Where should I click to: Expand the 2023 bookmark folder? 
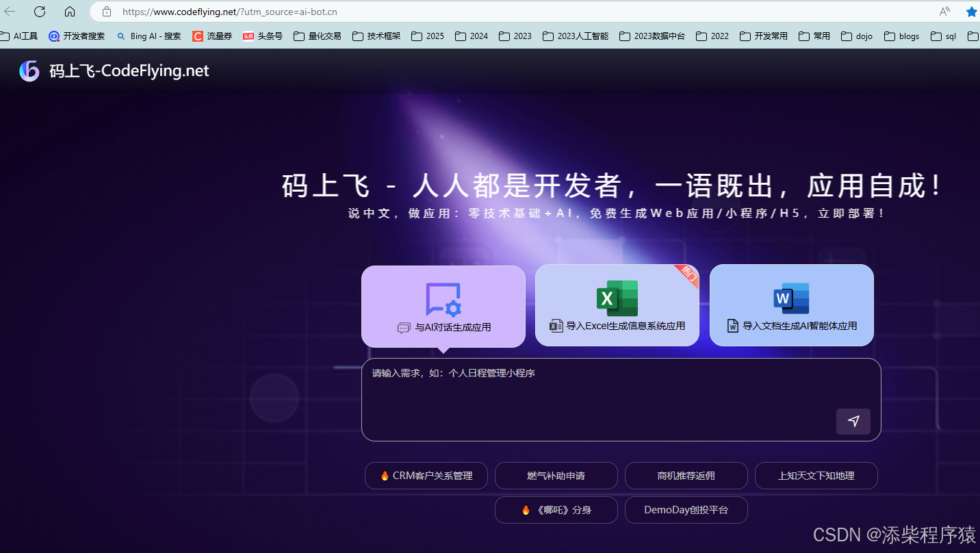click(515, 36)
